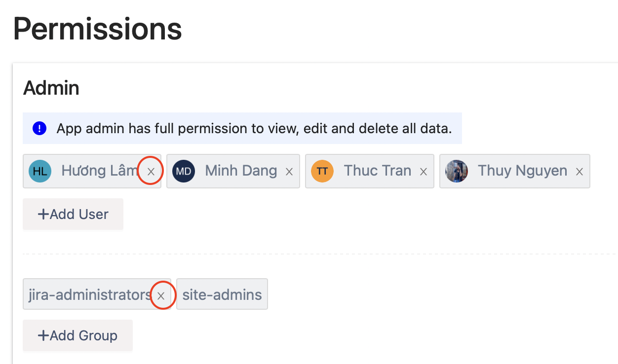The width and height of the screenshot is (618, 364).
Task: Remove Thuy Nguyen from admin users
Action: pyautogui.click(x=579, y=172)
